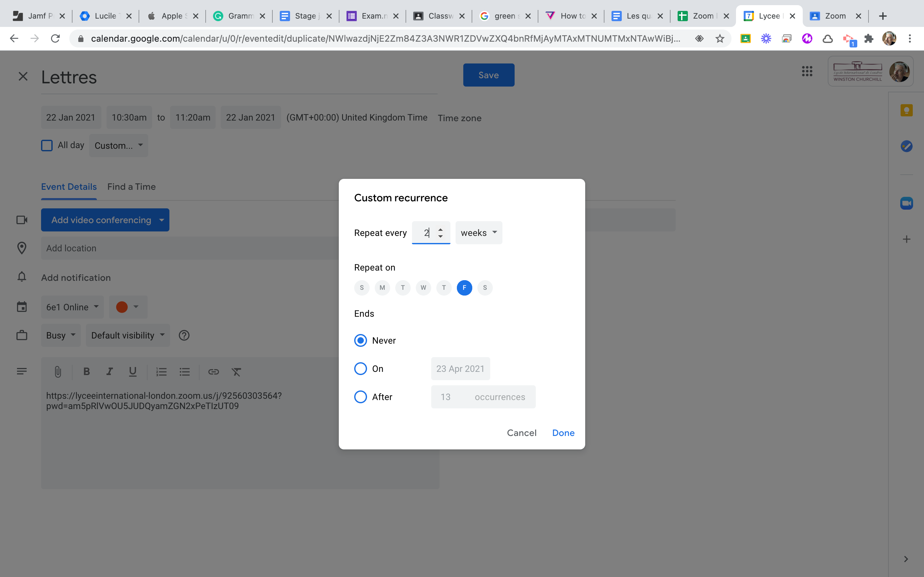Click the attachment paperclip icon

tap(58, 372)
